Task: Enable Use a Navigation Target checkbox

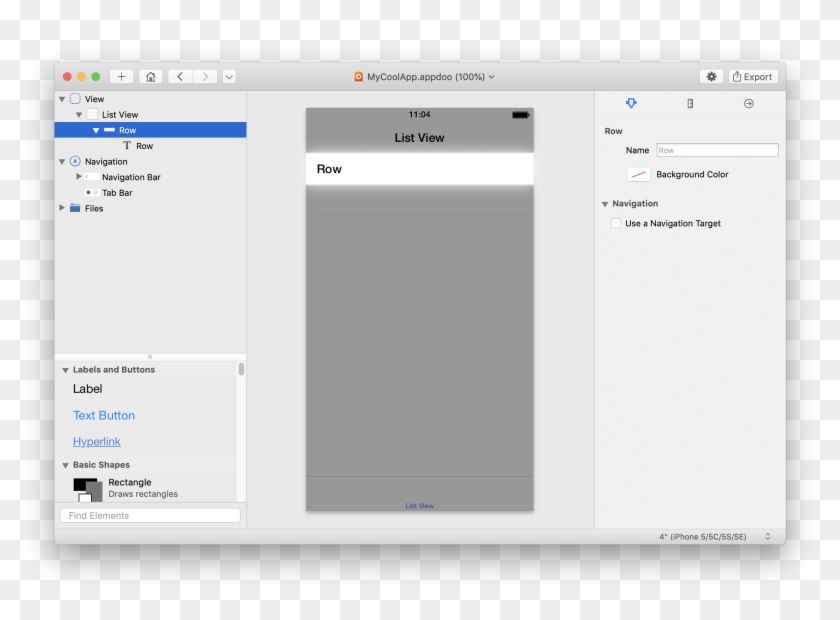Action: click(616, 224)
